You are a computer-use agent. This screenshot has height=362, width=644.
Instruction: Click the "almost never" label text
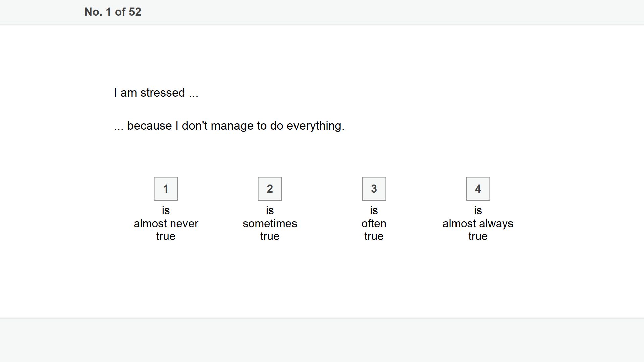click(x=166, y=223)
